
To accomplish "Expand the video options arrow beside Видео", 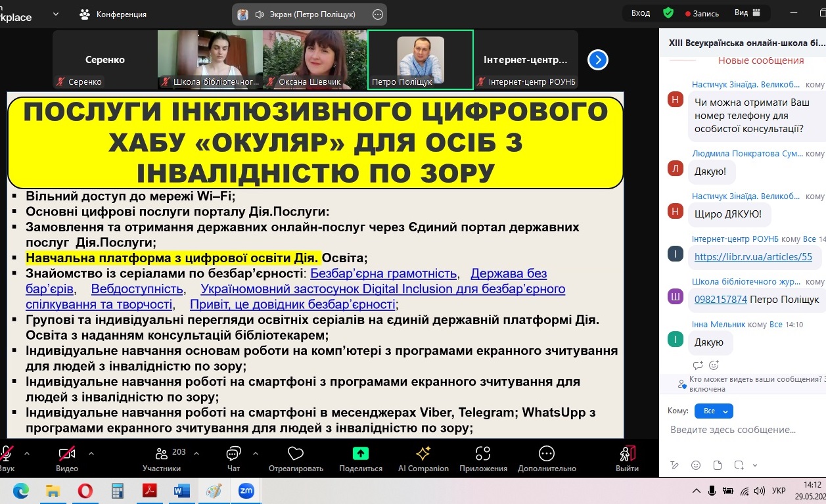I will 91,453.
